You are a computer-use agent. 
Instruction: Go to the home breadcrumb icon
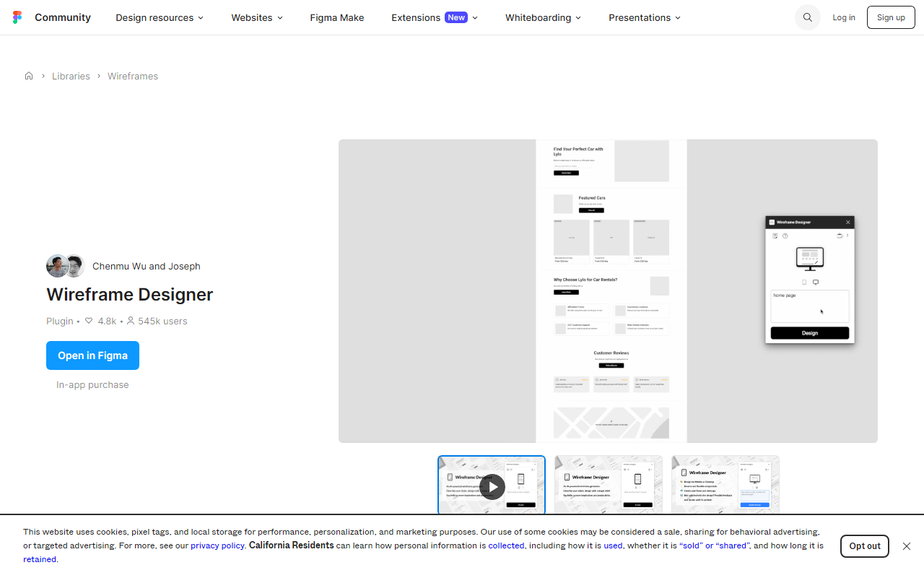[x=29, y=76]
